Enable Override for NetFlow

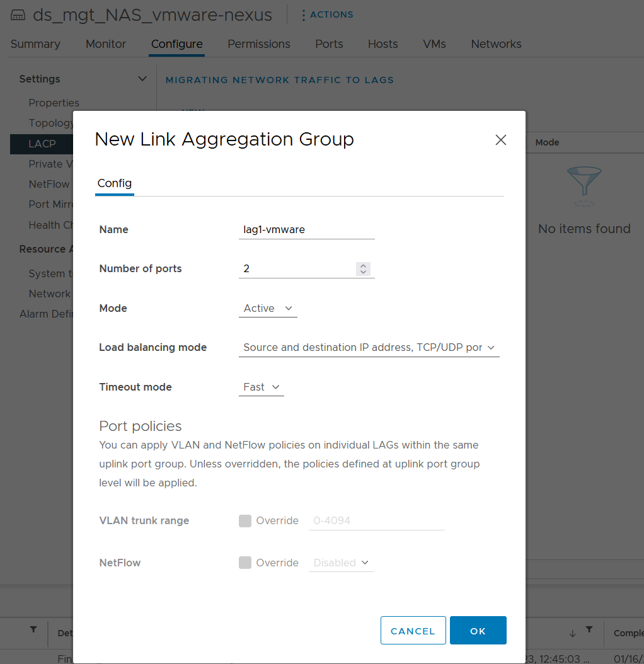244,563
